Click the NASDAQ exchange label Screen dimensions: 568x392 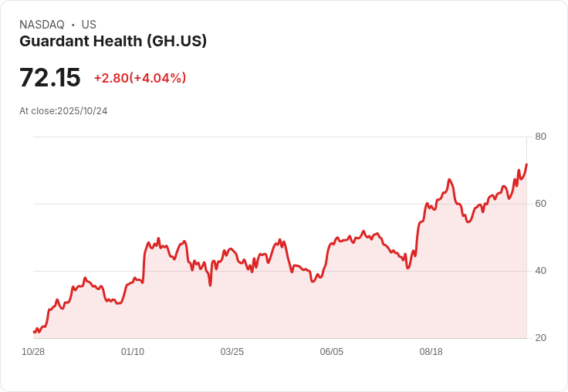(42, 25)
